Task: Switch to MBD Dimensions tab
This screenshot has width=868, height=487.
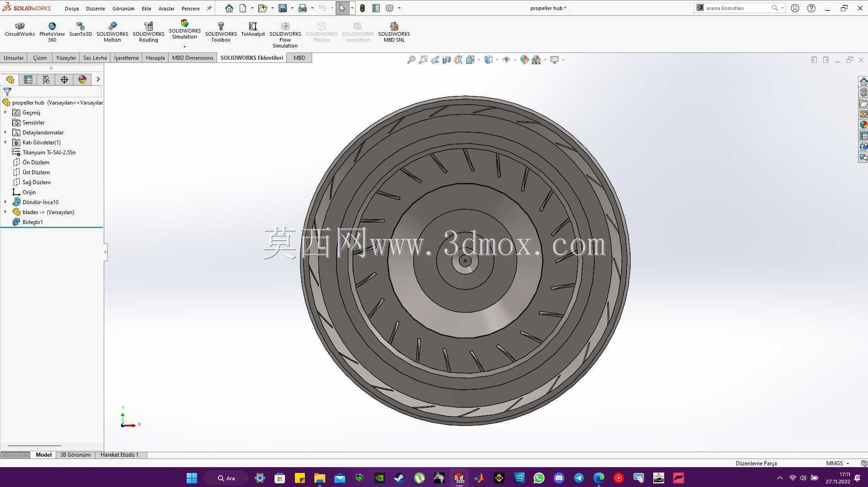Action: (193, 57)
